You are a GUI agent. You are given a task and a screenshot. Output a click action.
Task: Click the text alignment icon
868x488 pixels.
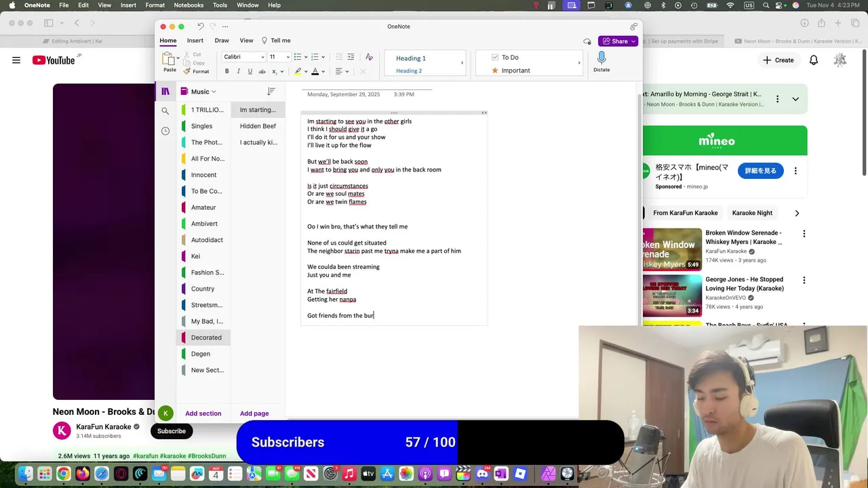(338, 71)
